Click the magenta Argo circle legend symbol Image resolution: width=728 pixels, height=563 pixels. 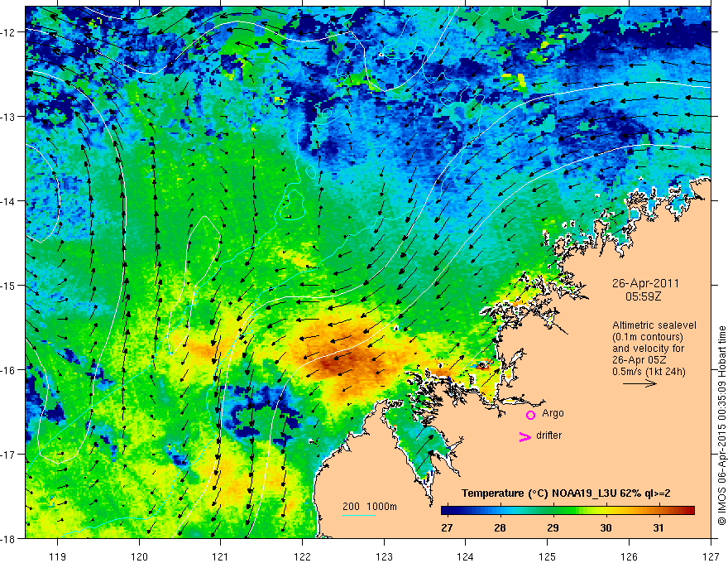pyautogui.click(x=530, y=414)
